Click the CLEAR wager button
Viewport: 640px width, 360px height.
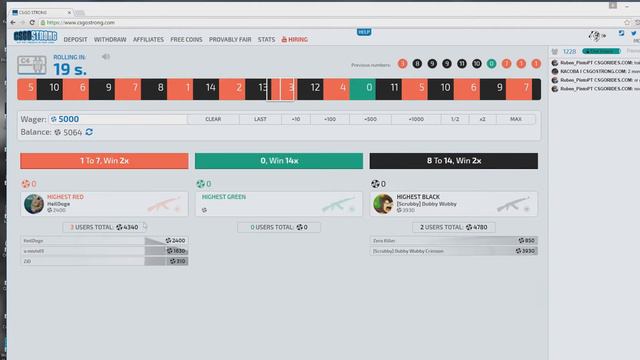coord(213,119)
